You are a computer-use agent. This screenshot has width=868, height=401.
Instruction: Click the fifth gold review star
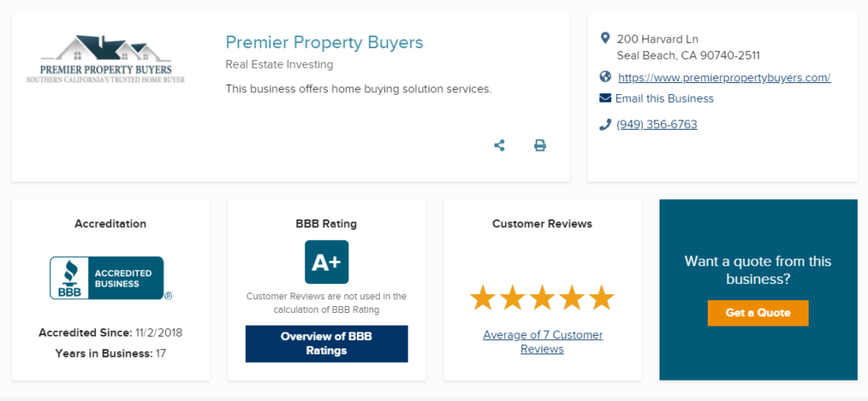coord(602,298)
